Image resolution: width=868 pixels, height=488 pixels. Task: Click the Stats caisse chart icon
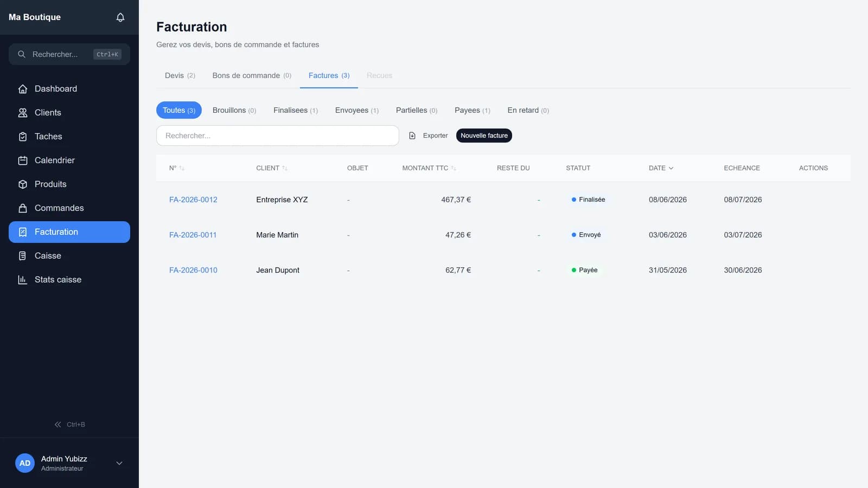click(x=23, y=280)
